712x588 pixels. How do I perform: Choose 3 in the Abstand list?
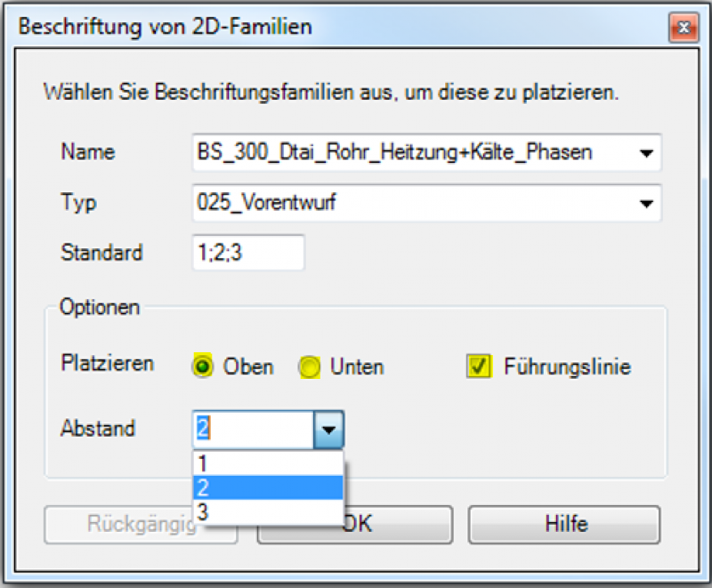267,511
